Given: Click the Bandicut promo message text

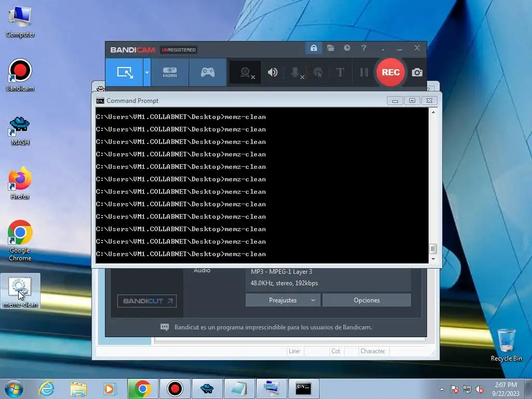Looking at the screenshot, I should [273, 327].
